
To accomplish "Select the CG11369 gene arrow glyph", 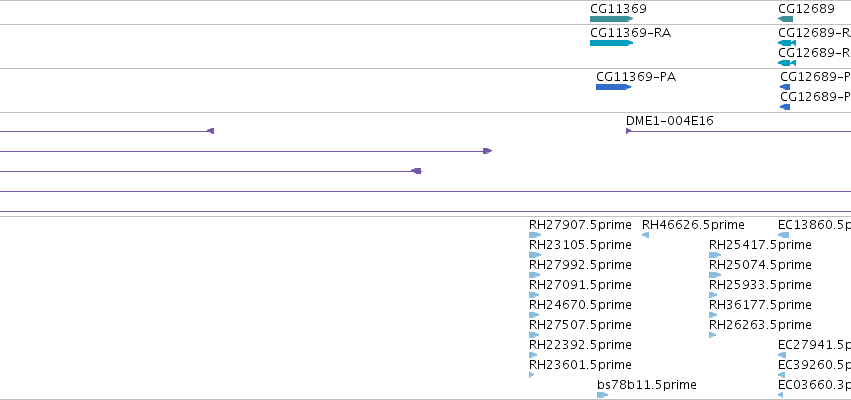I will point(612,19).
